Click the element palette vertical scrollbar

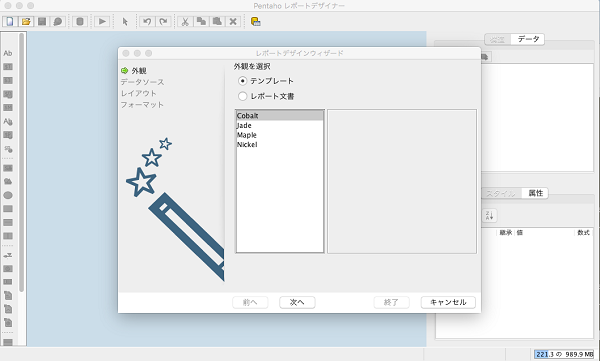click(22, 163)
